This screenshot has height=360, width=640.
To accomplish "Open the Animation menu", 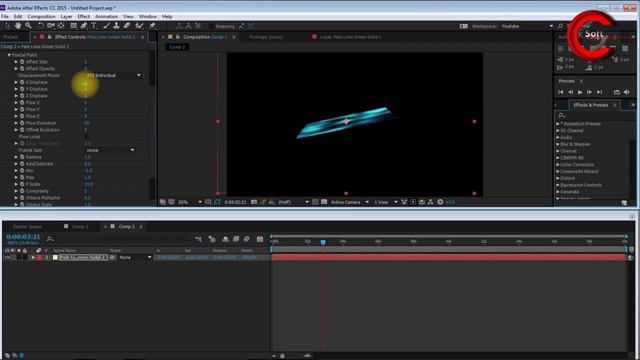I will pyautogui.click(x=106, y=17).
